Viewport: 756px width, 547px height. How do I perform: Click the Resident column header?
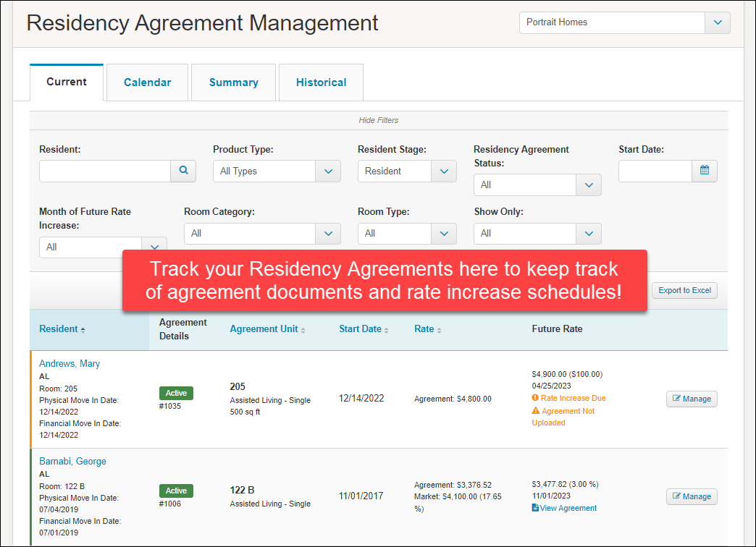coord(59,329)
